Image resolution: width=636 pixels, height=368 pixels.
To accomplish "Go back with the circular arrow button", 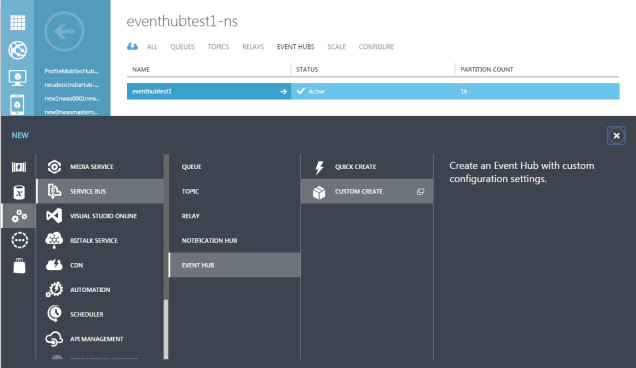I will [64, 31].
